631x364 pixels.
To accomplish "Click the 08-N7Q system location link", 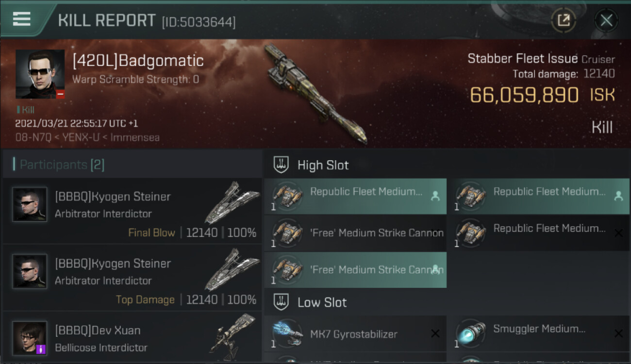I will click(33, 137).
